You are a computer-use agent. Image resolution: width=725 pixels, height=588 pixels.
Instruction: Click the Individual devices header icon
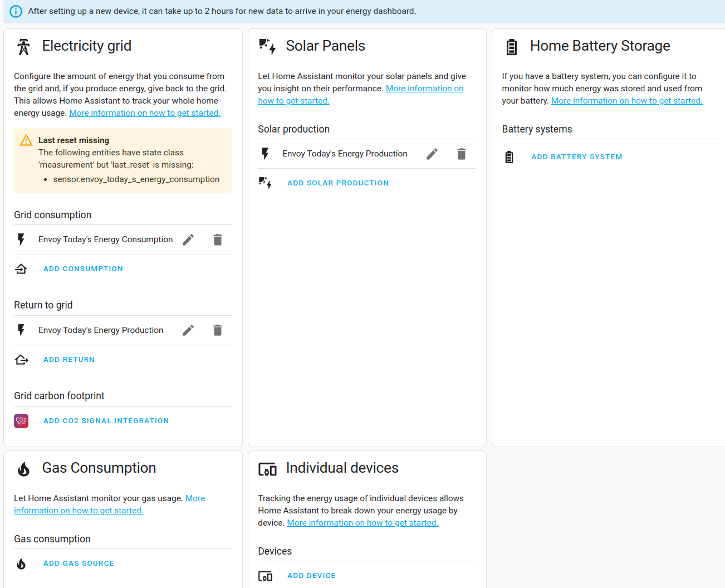click(x=267, y=469)
